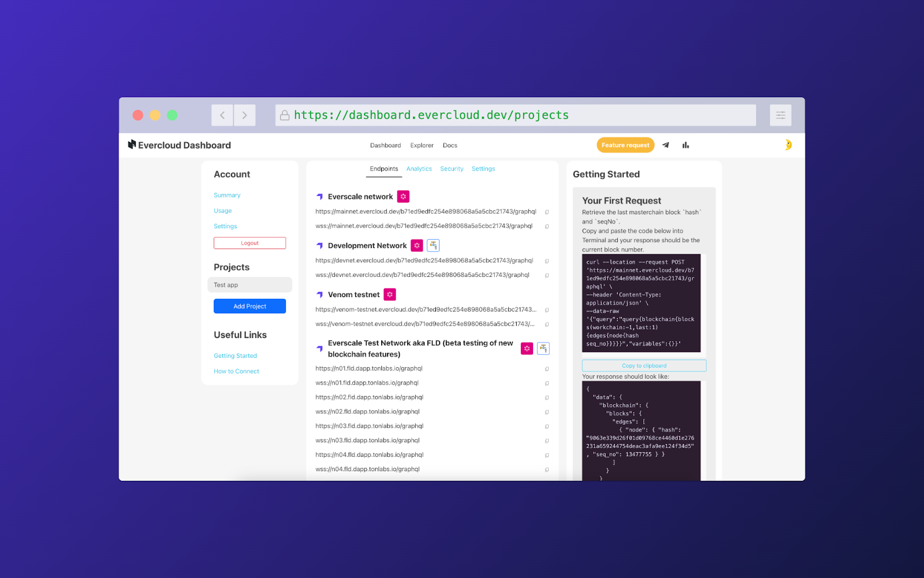The image size is (924, 578).
Task: Click the JSON response code block
Action: click(641, 431)
